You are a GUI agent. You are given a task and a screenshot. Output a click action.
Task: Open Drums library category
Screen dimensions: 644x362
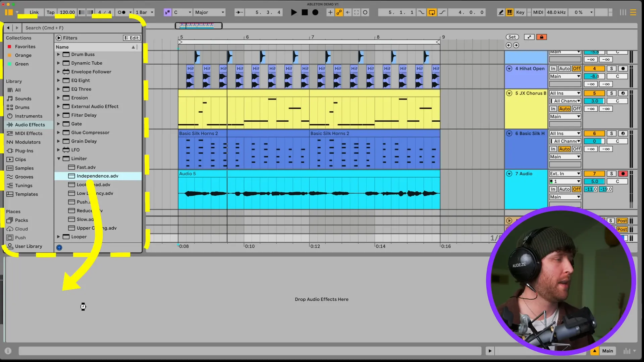click(22, 107)
